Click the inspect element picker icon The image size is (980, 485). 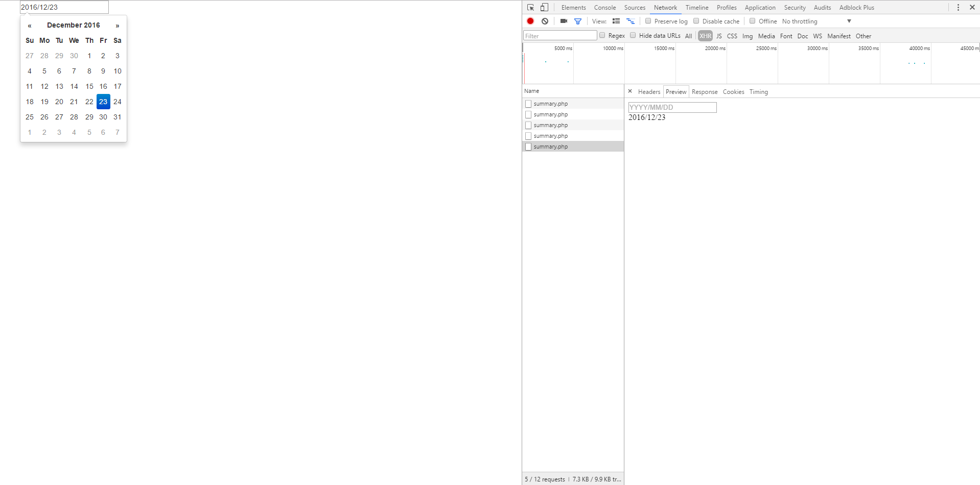click(530, 8)
